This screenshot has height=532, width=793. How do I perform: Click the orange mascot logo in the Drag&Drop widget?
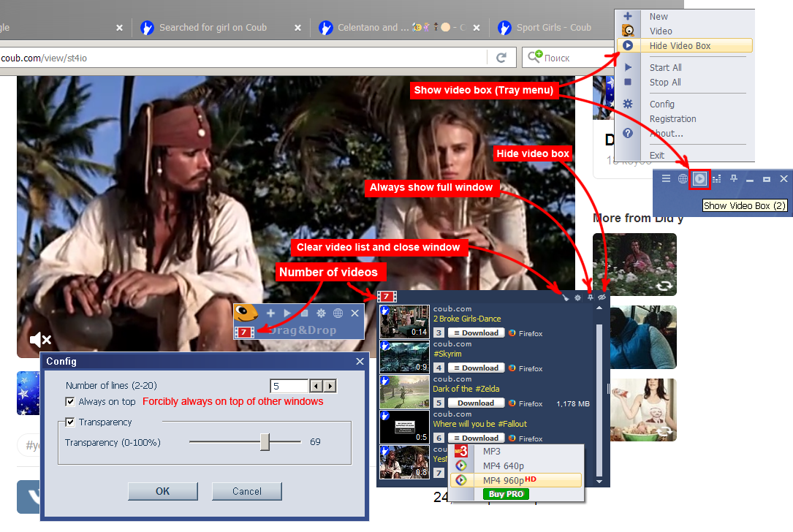pyautogui.click(x=246, y=314)
